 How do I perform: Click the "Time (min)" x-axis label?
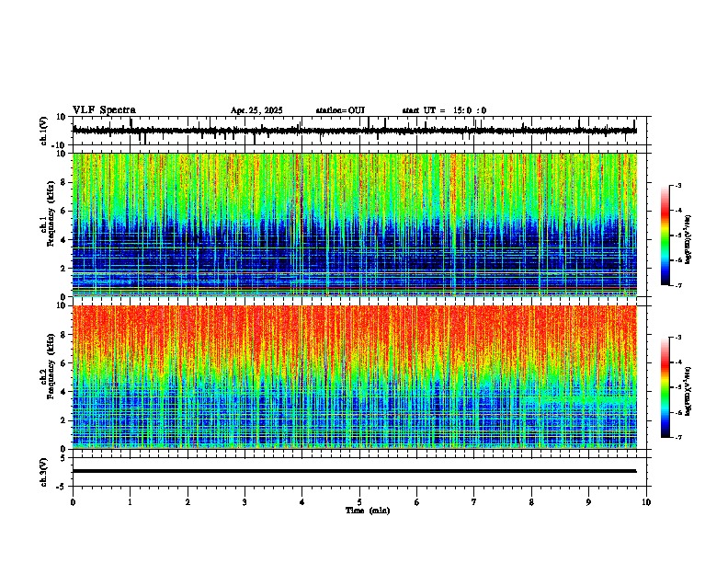(x=368, y=511)
